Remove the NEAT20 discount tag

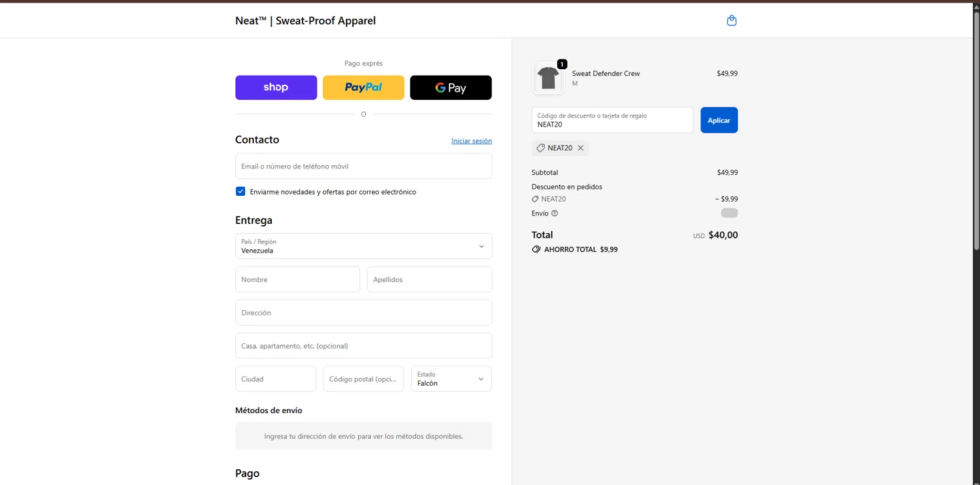(580, 148)
